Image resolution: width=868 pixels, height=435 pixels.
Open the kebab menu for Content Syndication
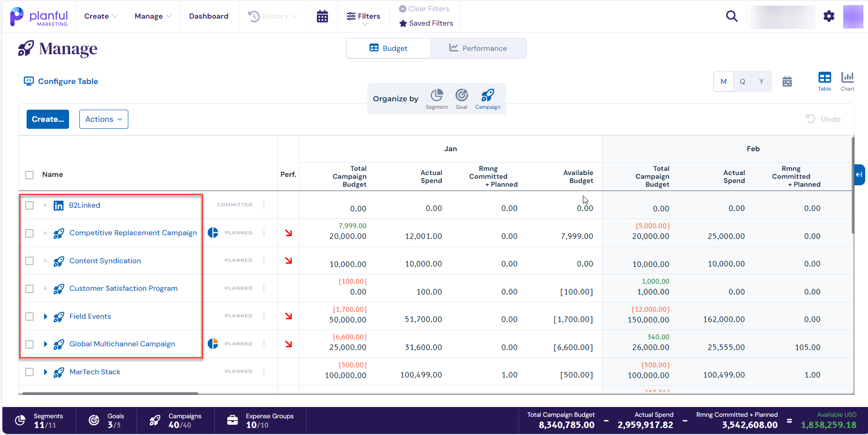264,260
